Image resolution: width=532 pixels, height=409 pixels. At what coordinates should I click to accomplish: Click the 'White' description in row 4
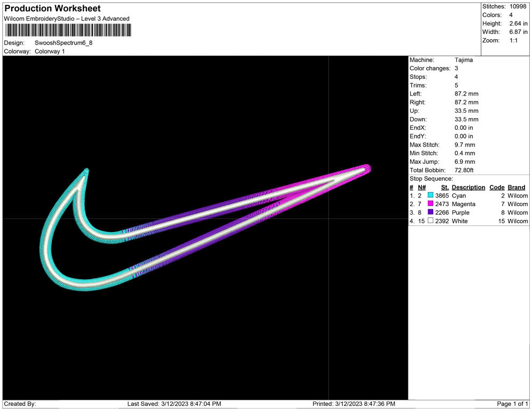click(459, 221)
